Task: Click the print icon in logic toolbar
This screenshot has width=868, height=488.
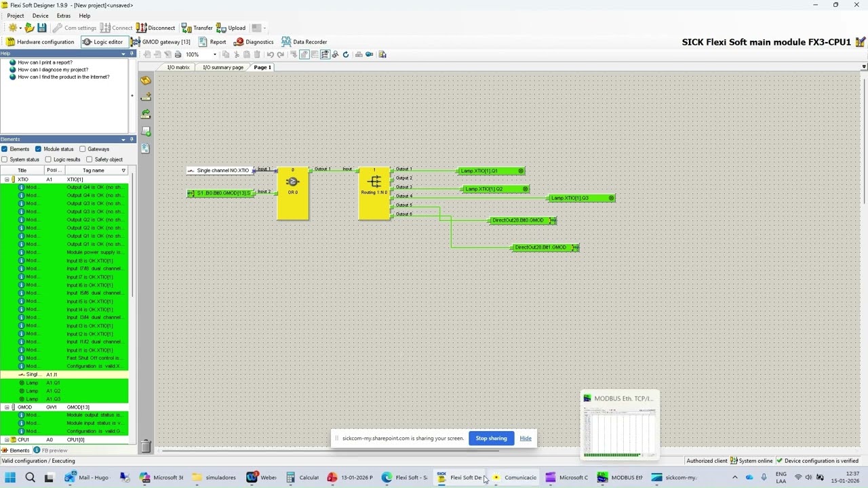Action: [178, 54]
